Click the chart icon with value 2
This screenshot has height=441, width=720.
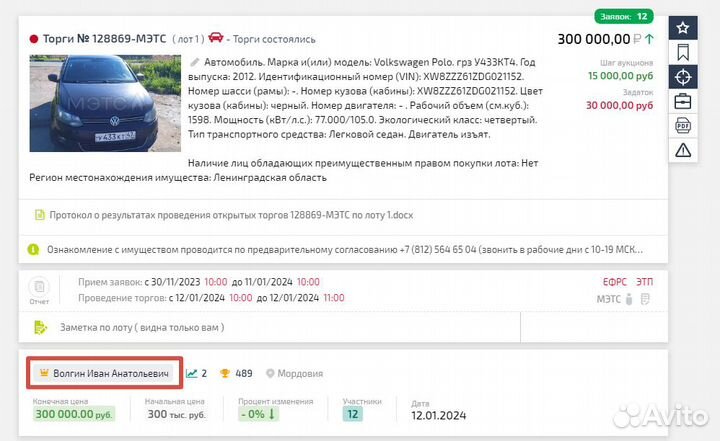coord(191,373)
